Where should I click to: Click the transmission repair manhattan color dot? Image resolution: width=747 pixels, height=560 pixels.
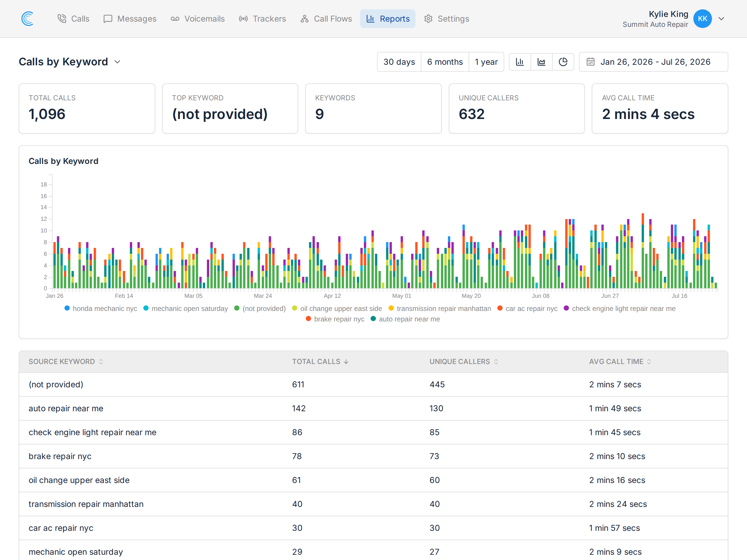click(391, 308)
